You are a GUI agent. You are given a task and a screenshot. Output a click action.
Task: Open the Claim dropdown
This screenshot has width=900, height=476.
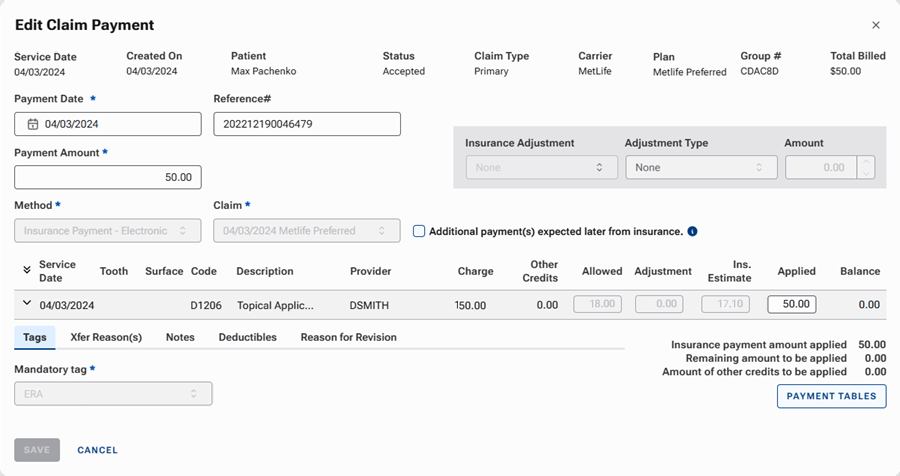(x=307, y=231)
